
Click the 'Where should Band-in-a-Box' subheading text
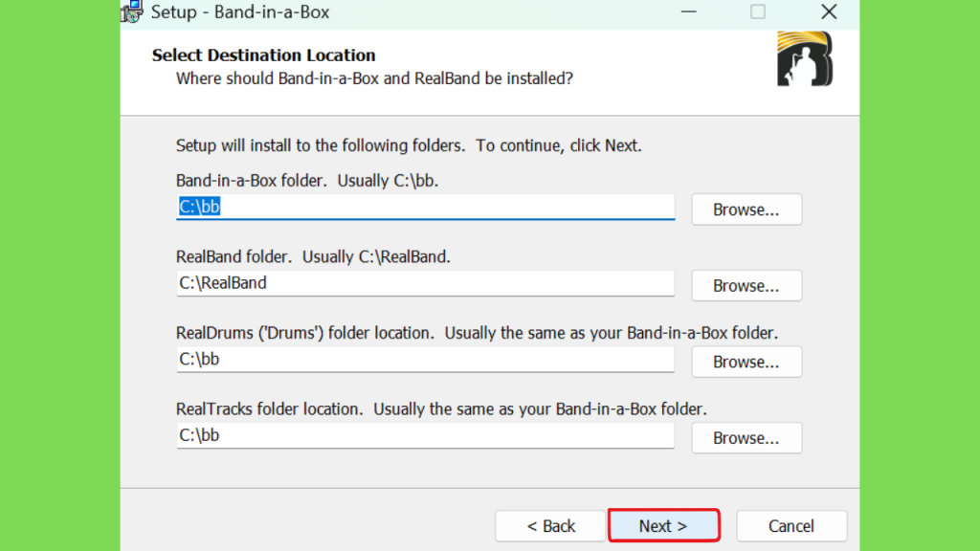(x=374, y=78)
